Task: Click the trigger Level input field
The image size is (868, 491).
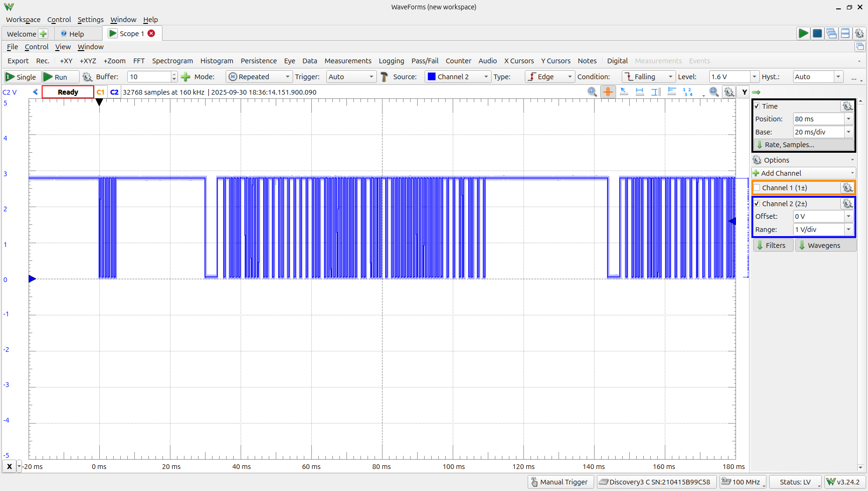Action: coord(729,77)
